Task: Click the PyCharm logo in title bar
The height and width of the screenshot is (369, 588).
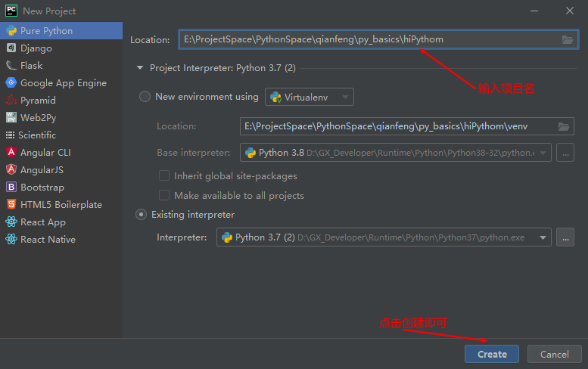Action: (11, 11)
